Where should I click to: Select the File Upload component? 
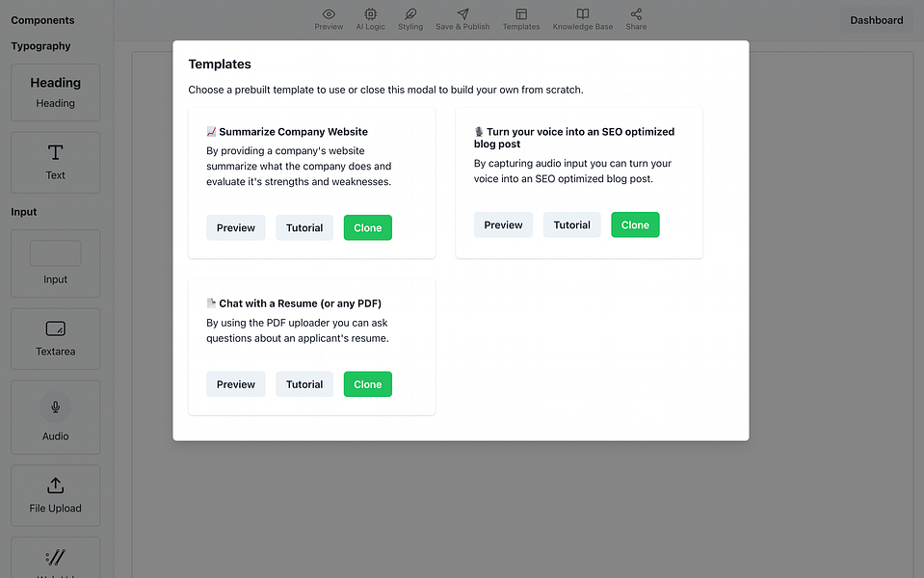point(55,495)
